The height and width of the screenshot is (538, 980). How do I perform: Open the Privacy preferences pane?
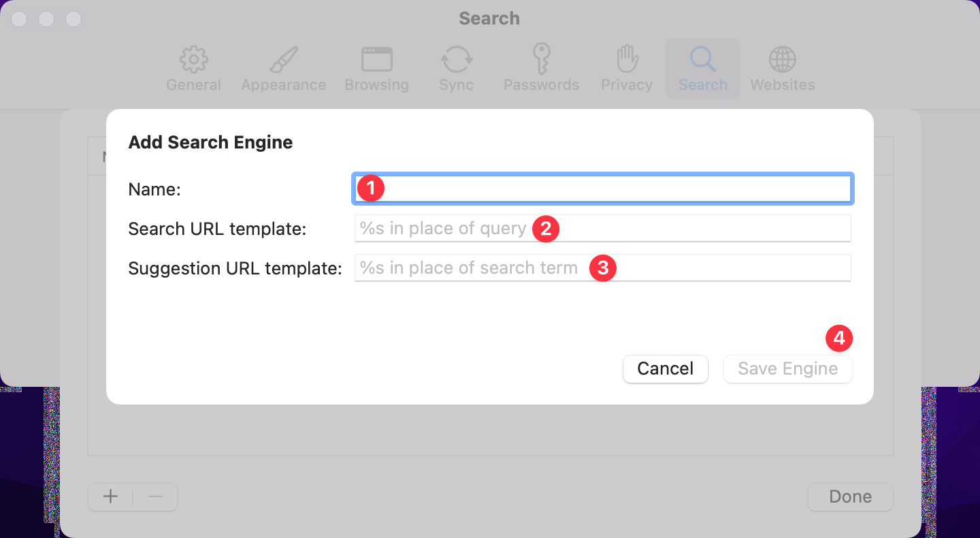pyautogui.click(x=625, y=68)
